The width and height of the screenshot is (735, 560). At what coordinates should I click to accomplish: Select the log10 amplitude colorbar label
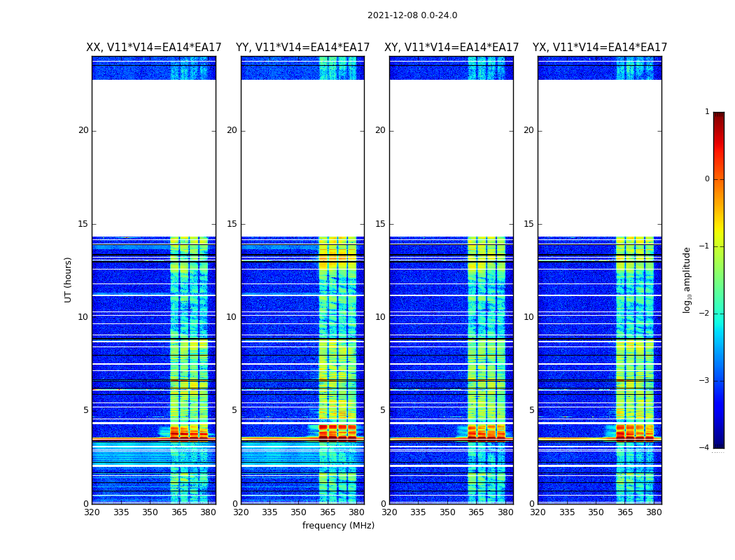point(687,279)
